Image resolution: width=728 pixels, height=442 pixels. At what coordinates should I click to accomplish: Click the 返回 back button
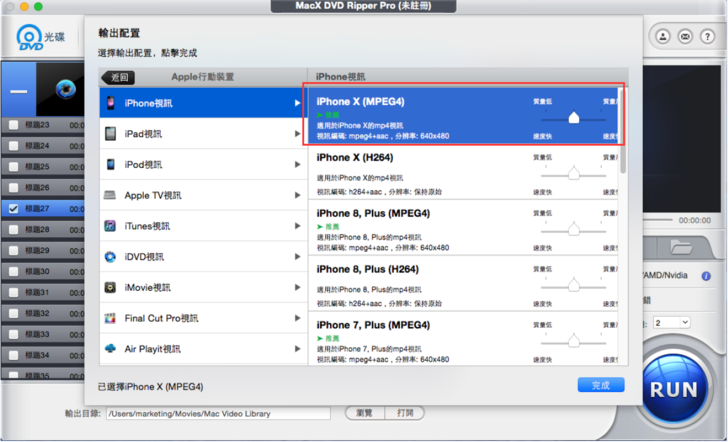click(118, 77)
